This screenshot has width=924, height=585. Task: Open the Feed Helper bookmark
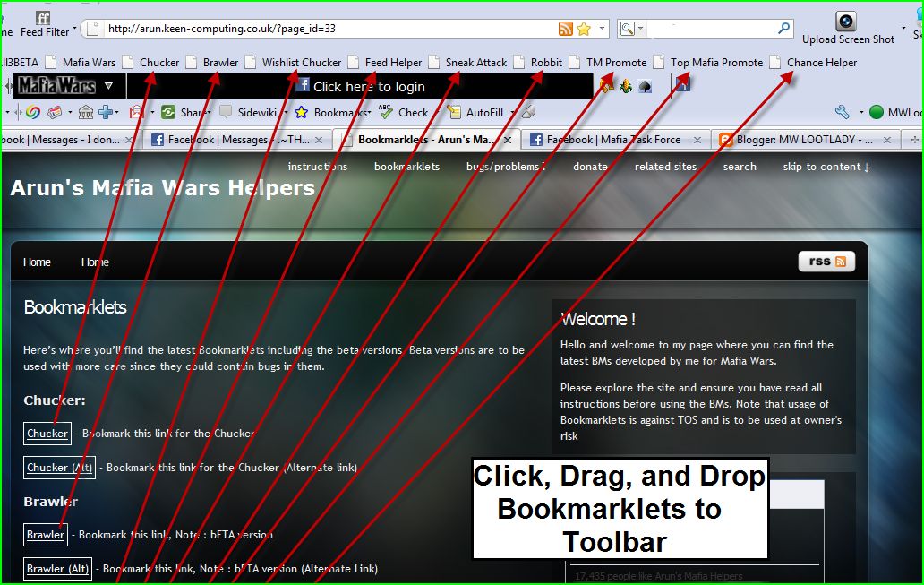click(385, 62)
